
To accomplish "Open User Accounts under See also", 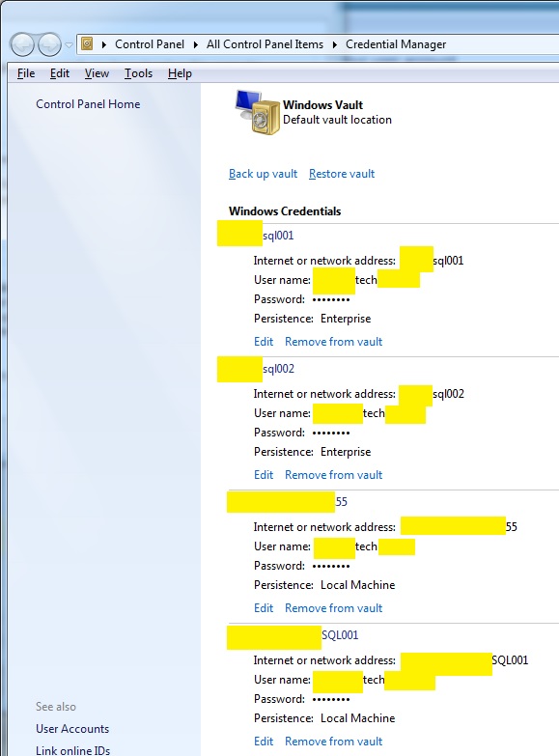I will pyautogui.click(x=72, y=729).
